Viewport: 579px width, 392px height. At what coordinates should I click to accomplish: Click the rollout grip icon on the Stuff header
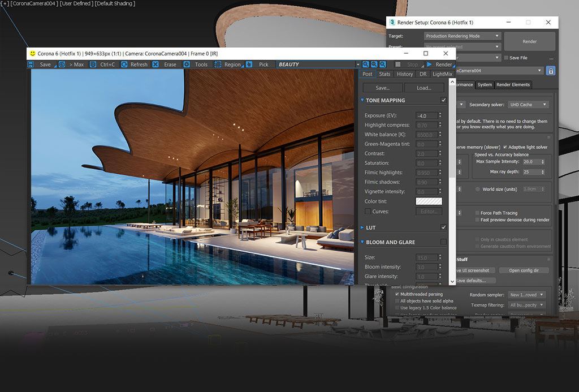pos(548,260)
